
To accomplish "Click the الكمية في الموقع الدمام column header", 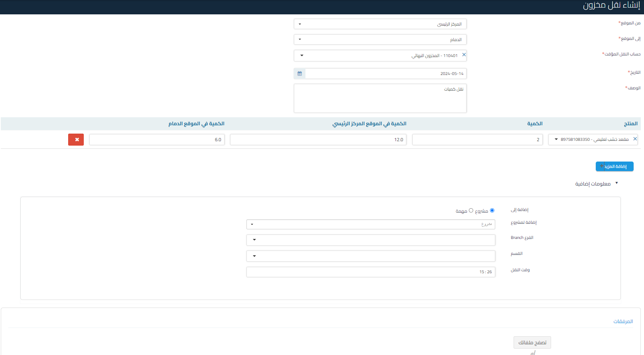I will (x=196, y=124).
